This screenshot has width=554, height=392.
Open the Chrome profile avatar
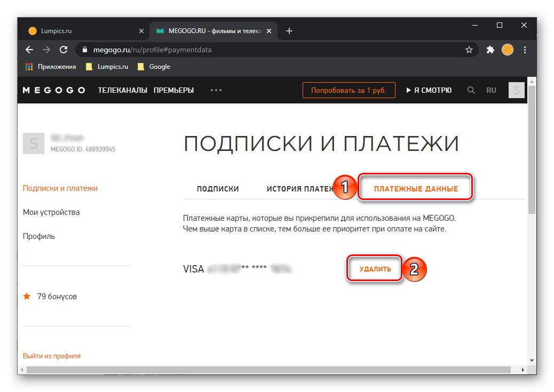point(508,50)
